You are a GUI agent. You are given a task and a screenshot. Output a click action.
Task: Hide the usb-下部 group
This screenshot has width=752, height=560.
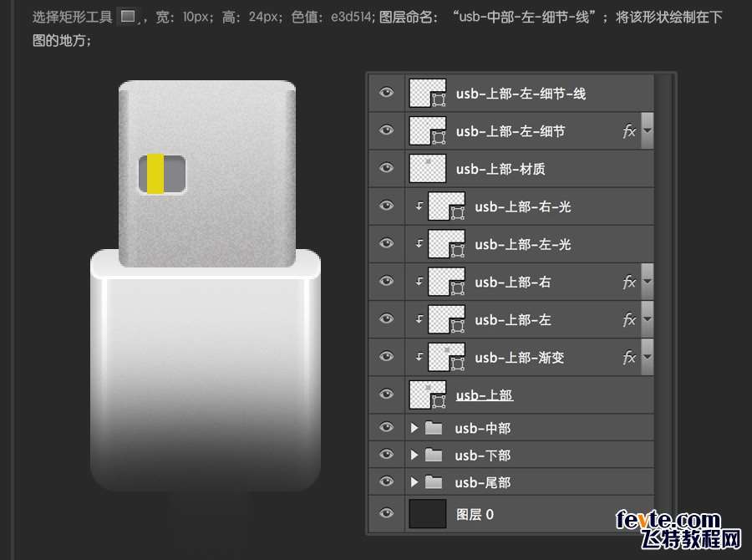[386, 455]
